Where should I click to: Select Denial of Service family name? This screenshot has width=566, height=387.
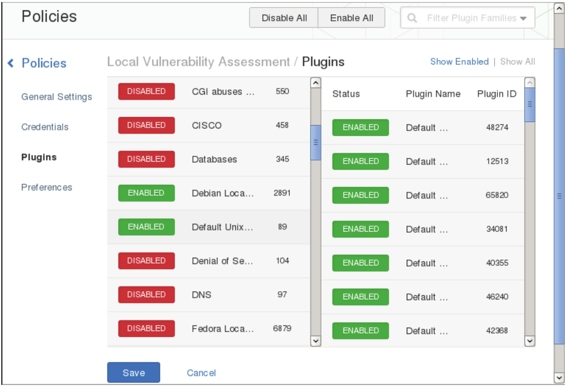pos(222,261)
